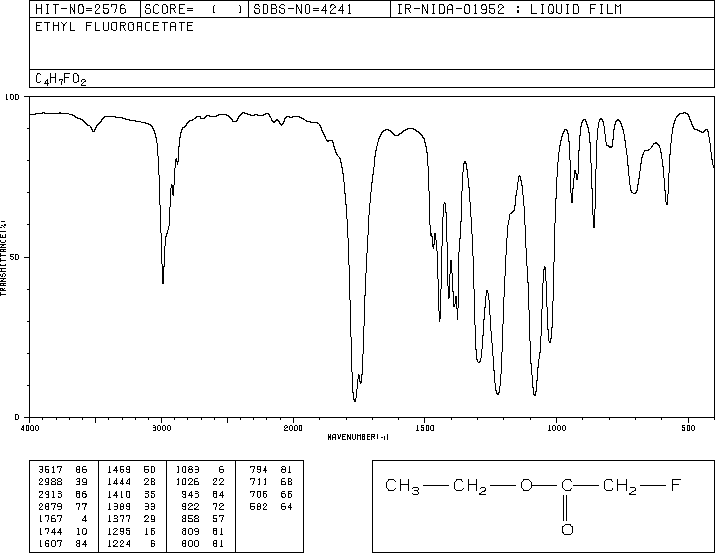Screen dimensions: 715x553
Task: Click the 2000 wavenumber axis label
Action: [x=293, y=428]
